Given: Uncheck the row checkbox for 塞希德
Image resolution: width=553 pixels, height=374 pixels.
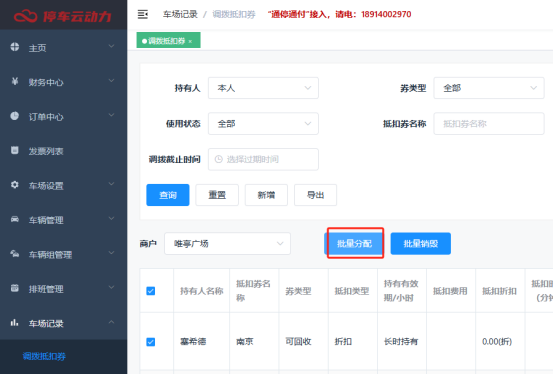Looking at the screenshot, I should tap(151, 342).
